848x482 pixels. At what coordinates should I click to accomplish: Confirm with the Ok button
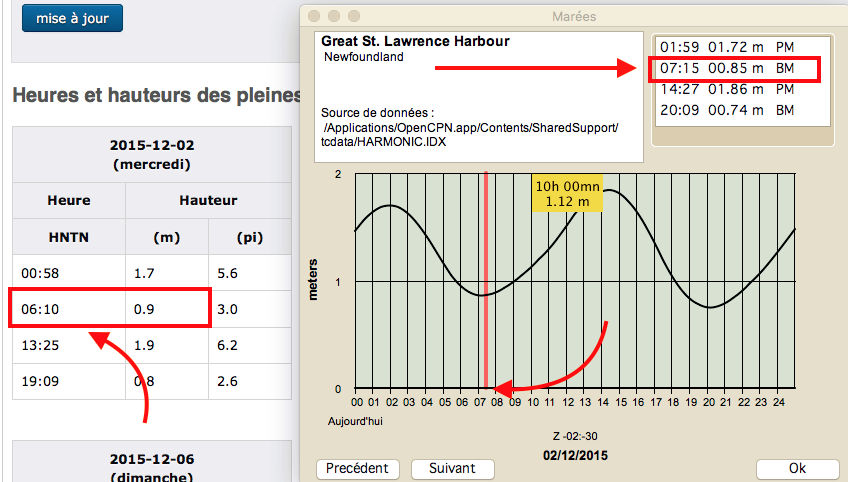[x=797, y=468]
